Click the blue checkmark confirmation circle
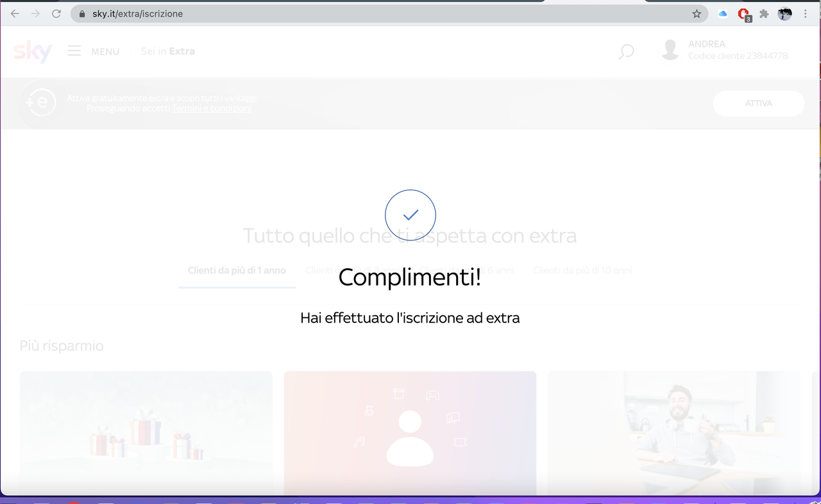The image size is (821, 504). click(x=410, y=215)
